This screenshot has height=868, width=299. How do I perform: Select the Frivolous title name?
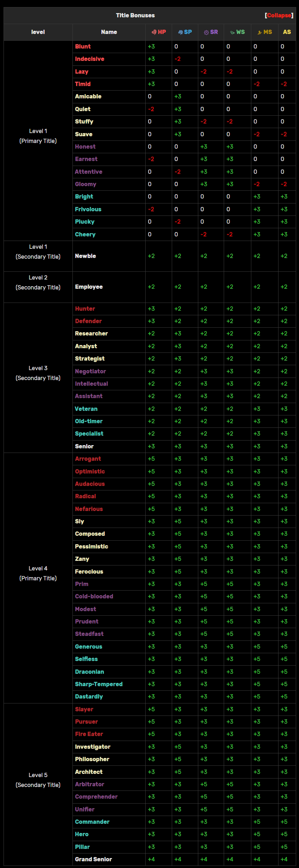pyautogui.click(x=88, y=209)
